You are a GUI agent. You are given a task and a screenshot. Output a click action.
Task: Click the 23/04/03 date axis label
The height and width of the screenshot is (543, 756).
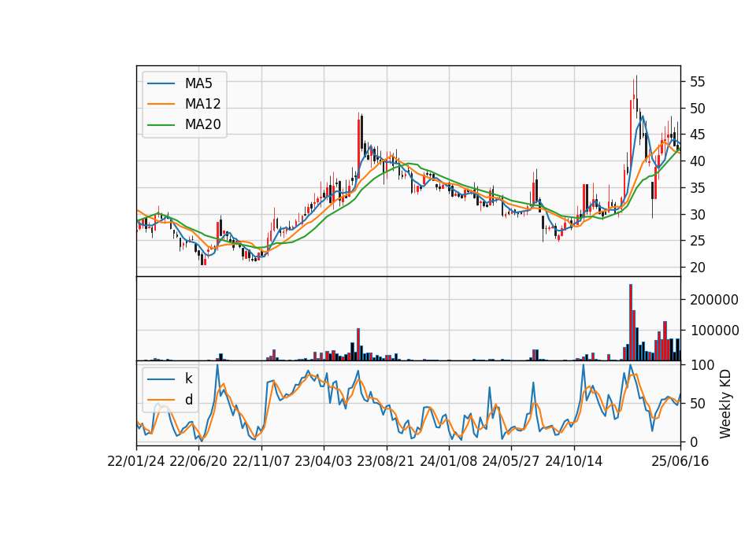pyautogui.click(x=324, y=461)
